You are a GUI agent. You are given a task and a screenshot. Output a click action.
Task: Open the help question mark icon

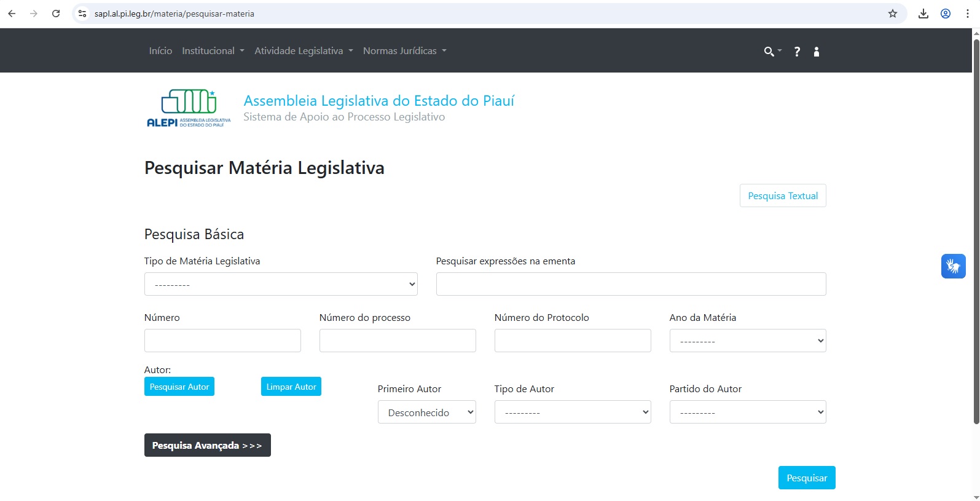[x=797, y=52]
